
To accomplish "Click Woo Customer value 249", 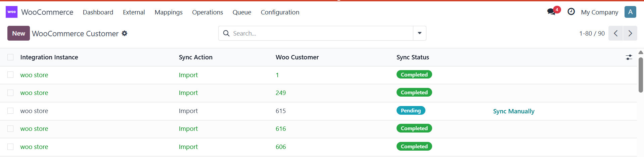I will pos(281,93).
